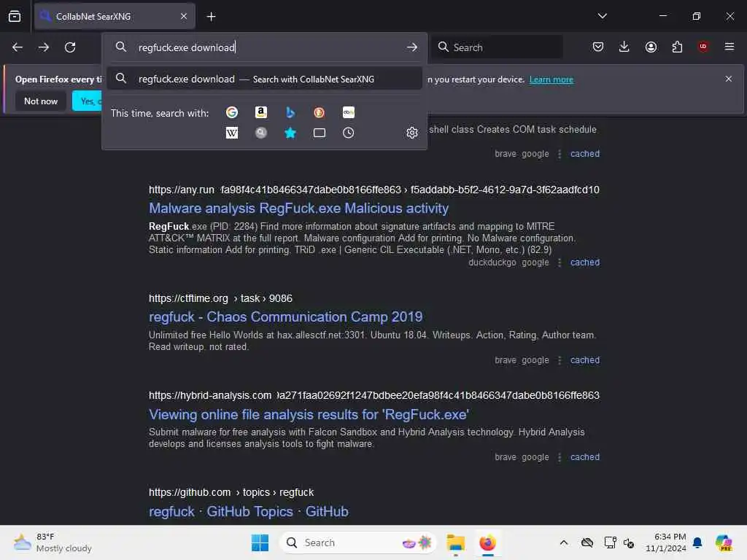Open the uBlock Origin extension icon
This screenshot has height=560, width=747.
(x=703, y=46)
